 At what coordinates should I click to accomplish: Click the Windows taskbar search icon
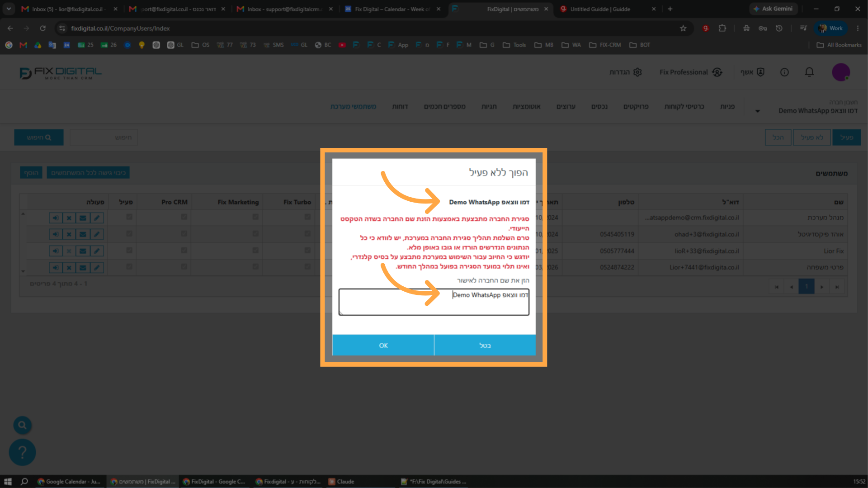[24, 482]
